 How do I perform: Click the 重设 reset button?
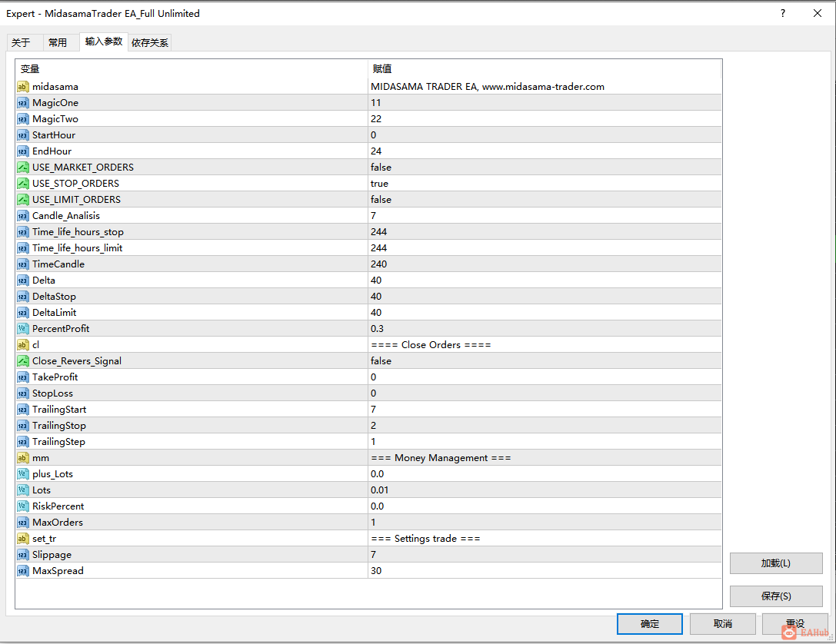pyautogui.click(x=795, y=624)
